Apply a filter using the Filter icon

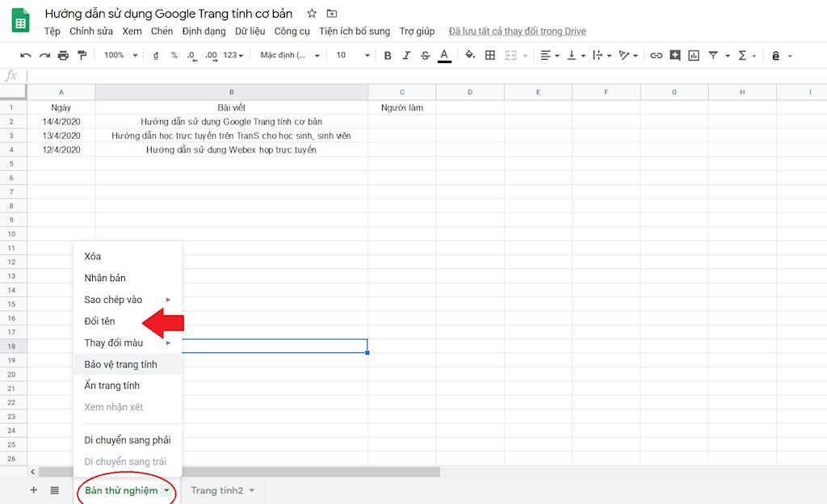tap(714, 55)
